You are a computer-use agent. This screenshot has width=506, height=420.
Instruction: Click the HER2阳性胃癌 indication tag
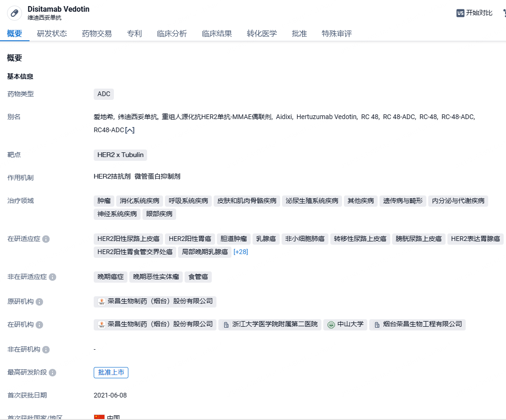pos(190,239)
